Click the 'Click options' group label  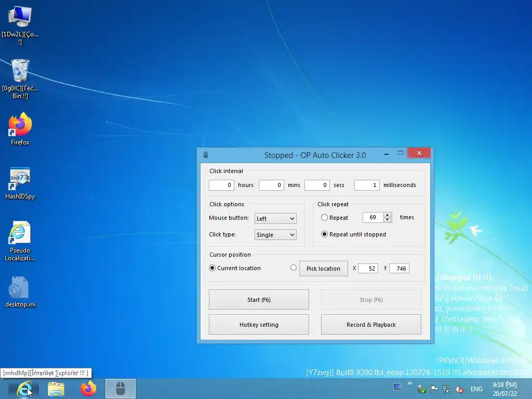click(227, 204)
